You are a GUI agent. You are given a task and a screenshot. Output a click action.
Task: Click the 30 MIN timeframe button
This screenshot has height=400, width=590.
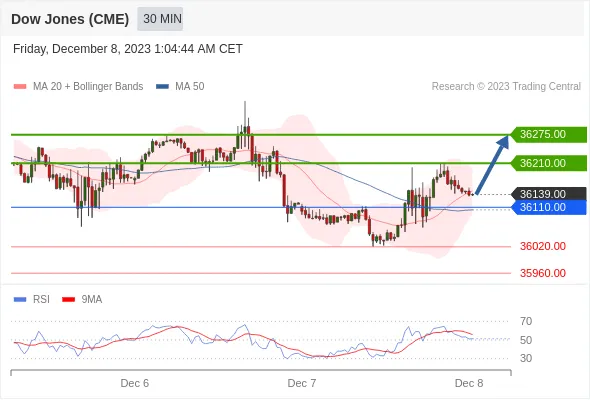tap(160, 19)
